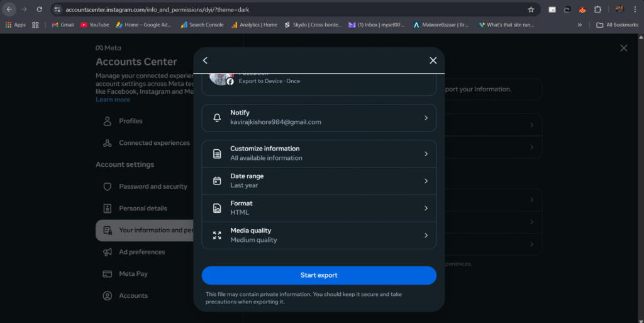Click the address bar URL

point(157,9)
